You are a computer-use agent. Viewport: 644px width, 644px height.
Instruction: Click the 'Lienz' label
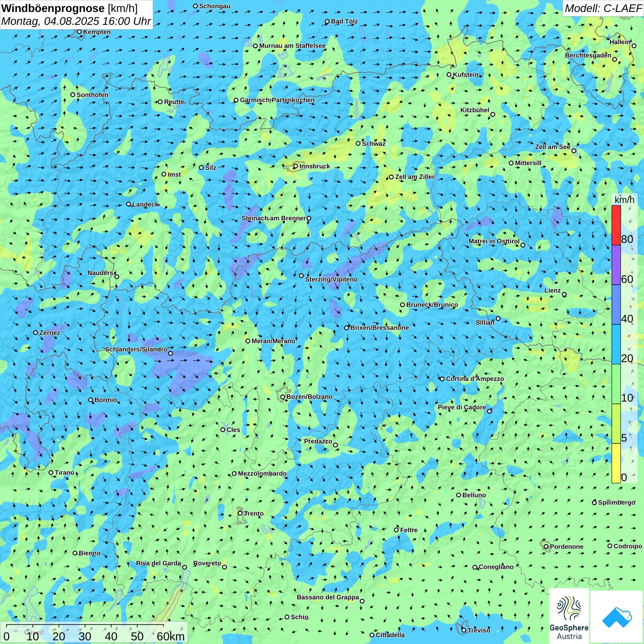pos(552,290)
